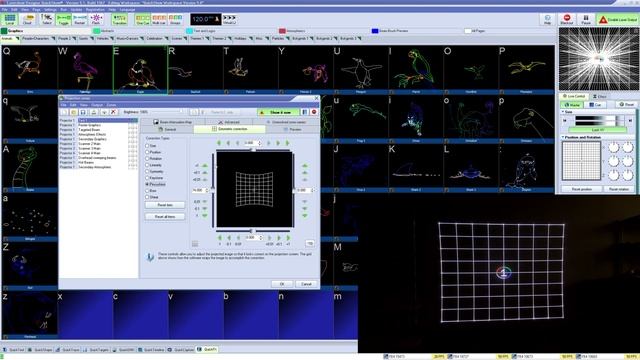This screenshot has height=360, width=640.
Task: Open the Zones menu in Projection zones dialog
Action: coord(111,105)
